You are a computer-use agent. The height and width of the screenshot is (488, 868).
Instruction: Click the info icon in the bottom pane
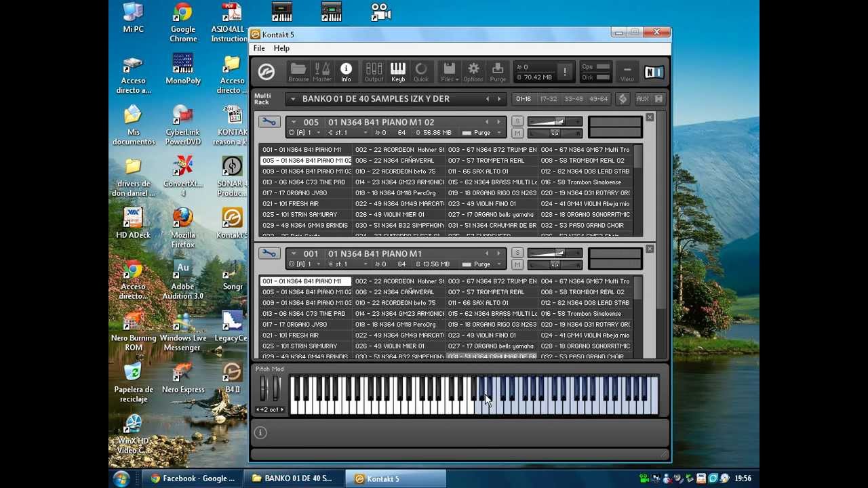pos(260,432)
